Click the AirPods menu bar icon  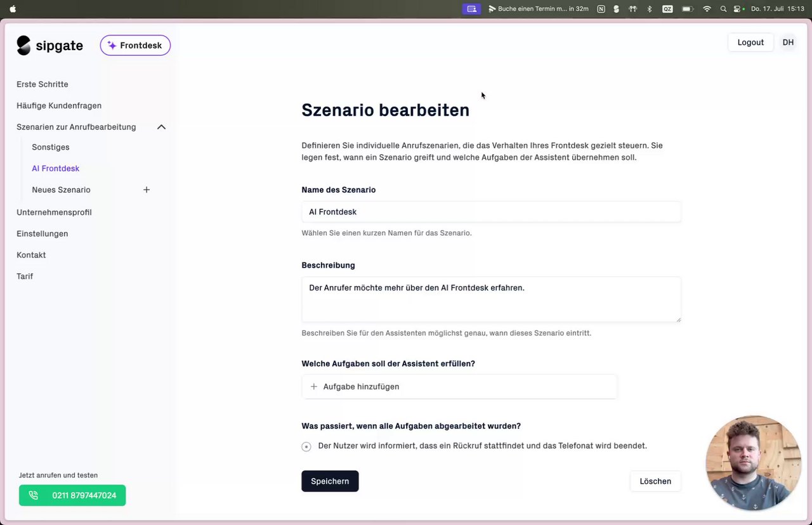(632, 9)
